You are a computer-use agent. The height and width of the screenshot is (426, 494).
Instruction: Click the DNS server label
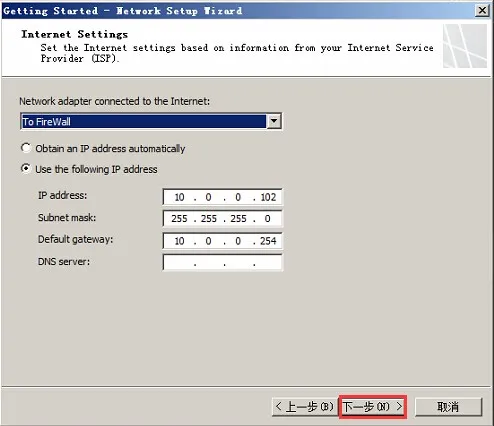click(x=64, y=262)
